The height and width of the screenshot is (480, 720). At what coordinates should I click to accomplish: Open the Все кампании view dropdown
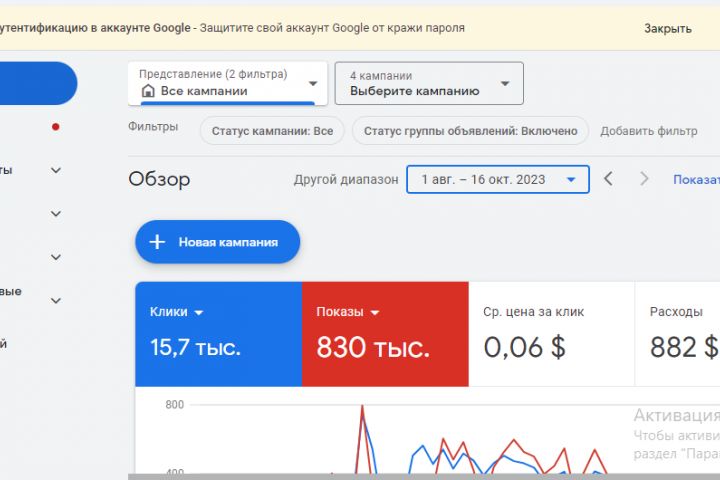228,84
